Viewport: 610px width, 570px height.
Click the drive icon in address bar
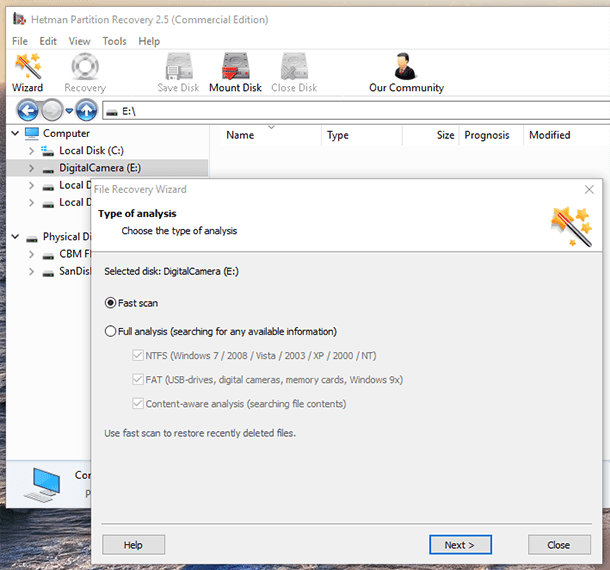112,112
